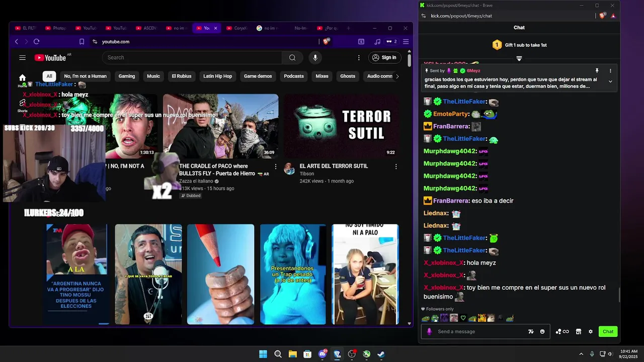Select the Music filter chip
This screenshot has width=644, height=362.
(x=153, y=76)
